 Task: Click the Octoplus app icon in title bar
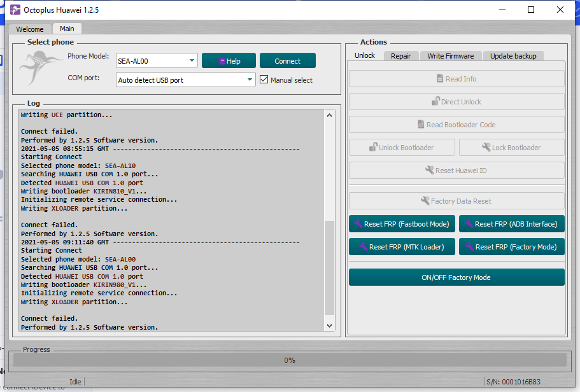click(x=15, y=10)
